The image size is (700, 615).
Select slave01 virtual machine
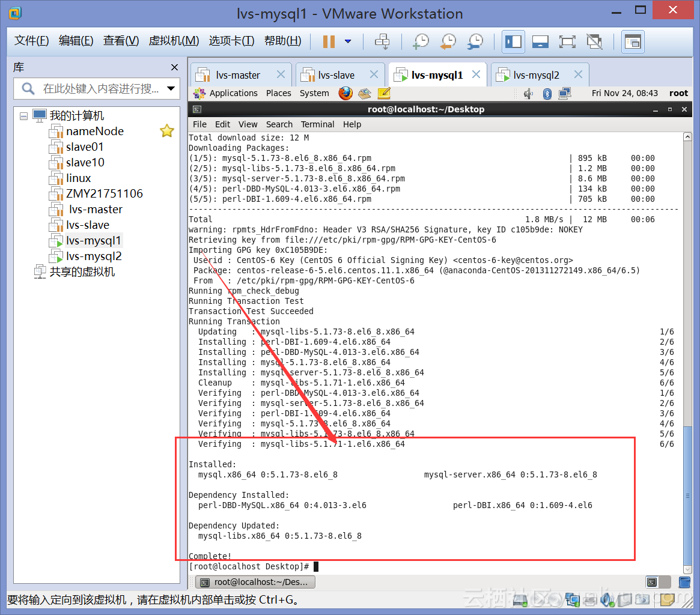[85, 147]
